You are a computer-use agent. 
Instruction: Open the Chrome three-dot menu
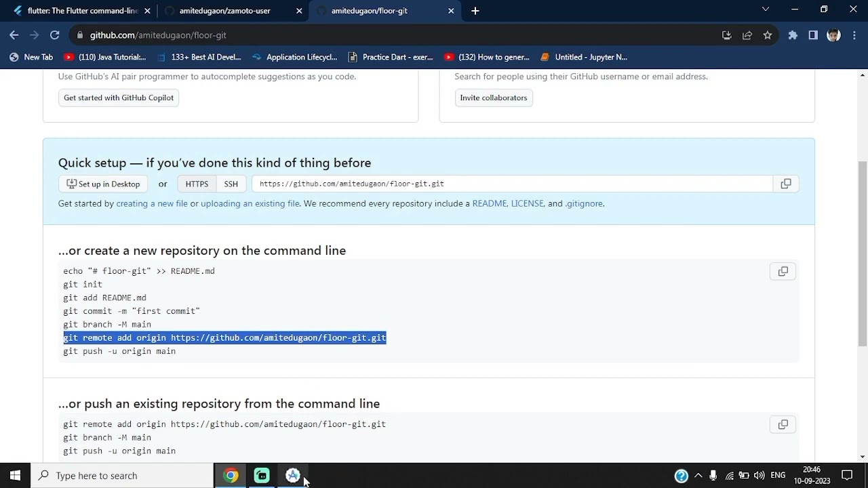click(853, 35)
